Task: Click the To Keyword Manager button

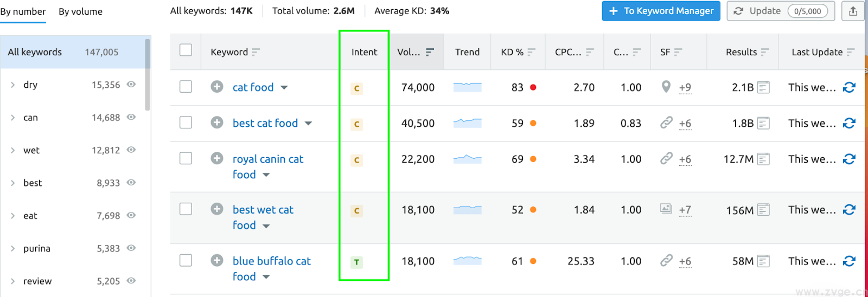Action: click(661, 11)
